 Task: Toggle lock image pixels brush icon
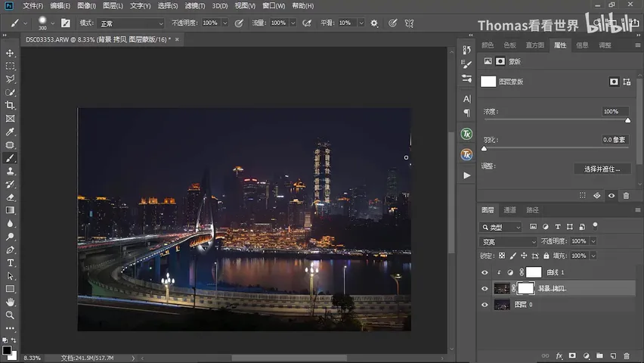point(513,256)
